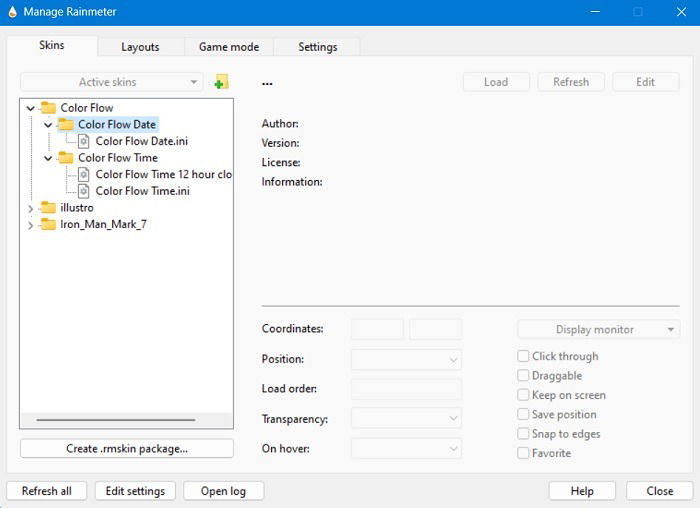
Task: Collapse the Color Flow root folder
Action: [30, 108]
